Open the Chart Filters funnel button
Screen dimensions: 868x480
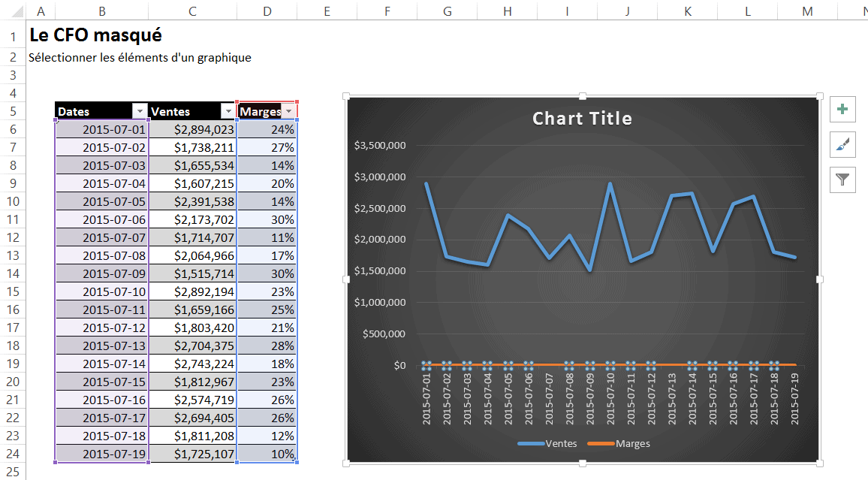point(842,180)
